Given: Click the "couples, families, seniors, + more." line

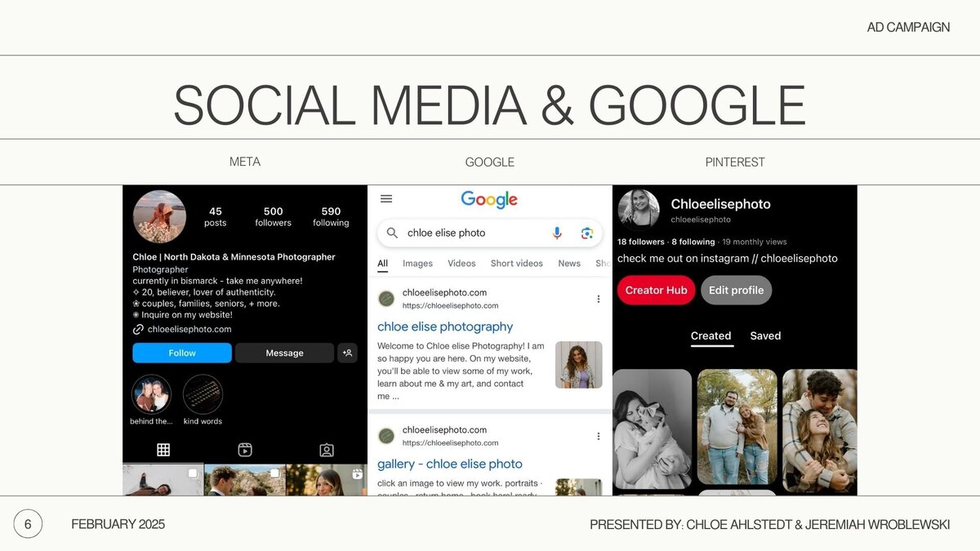Looking at the screenshot, I should click(x=207, y=304).
